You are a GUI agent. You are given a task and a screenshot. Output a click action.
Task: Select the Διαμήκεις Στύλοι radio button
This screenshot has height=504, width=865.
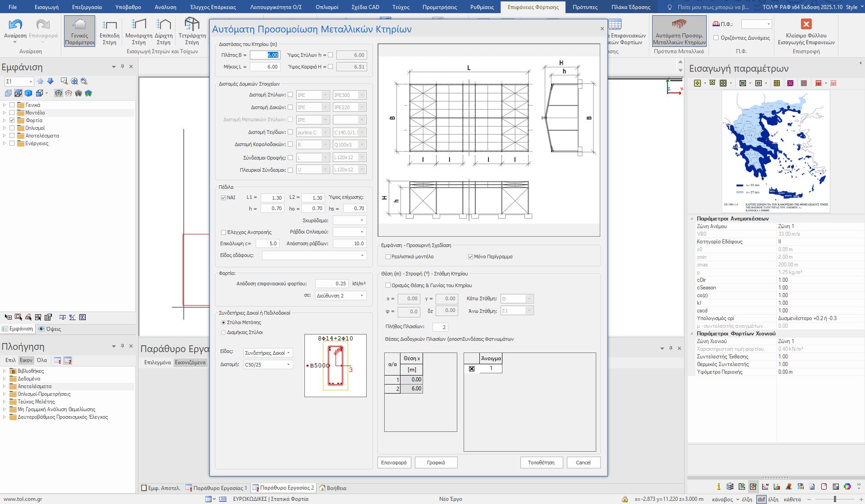223,332
